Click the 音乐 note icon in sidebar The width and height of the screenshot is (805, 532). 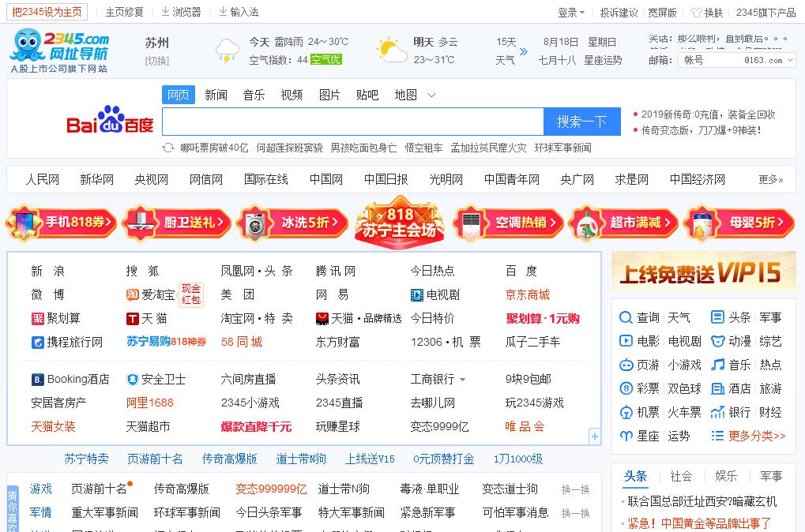[717, 365]
